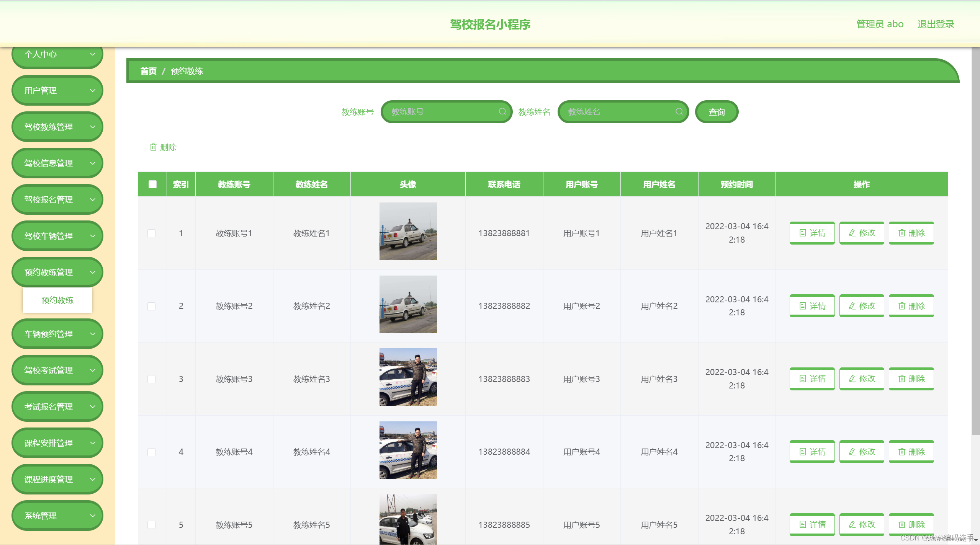This screenshot has height=545, width=980.
Task: Expand the 驾校信息管理 menu chevron
Action: (x=92, y=163)
